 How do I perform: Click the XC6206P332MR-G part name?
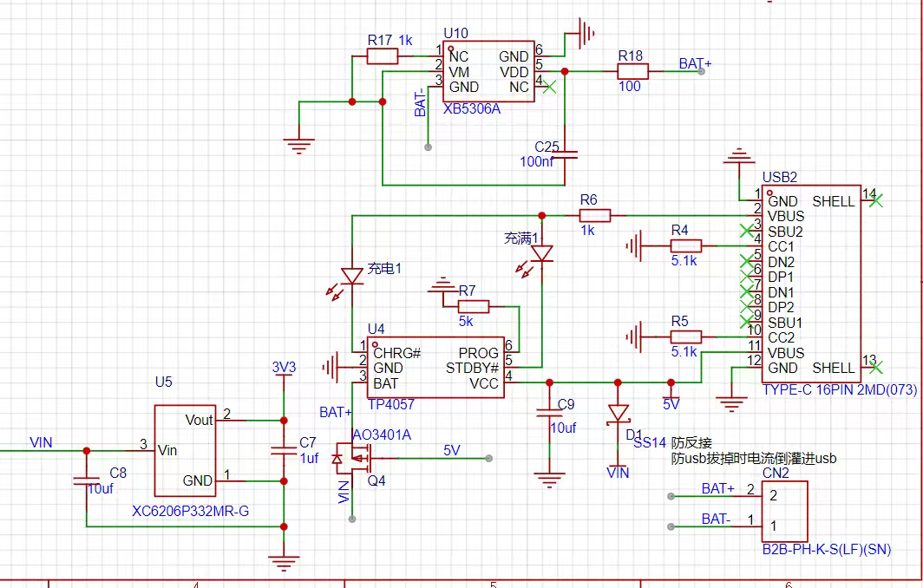[190, 511]
